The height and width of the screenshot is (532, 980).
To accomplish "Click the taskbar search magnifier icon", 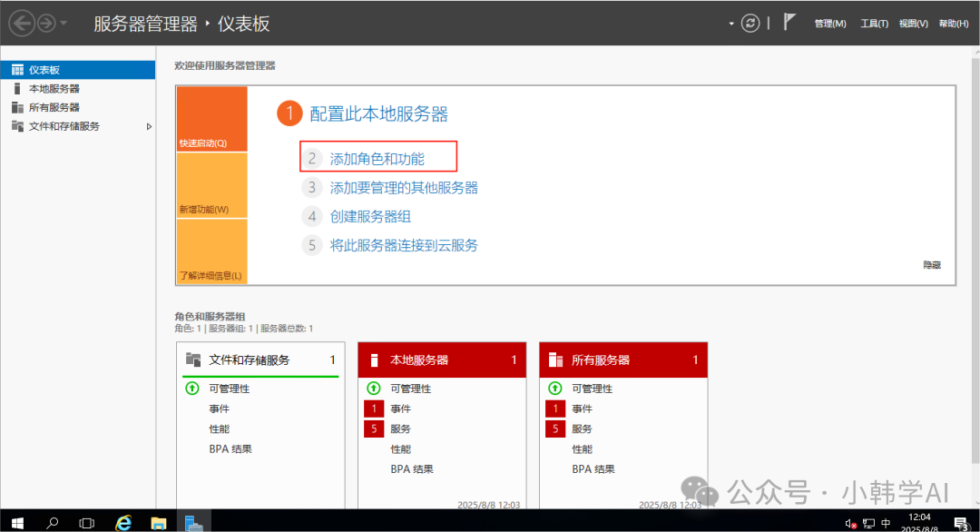I will [52, 522].
